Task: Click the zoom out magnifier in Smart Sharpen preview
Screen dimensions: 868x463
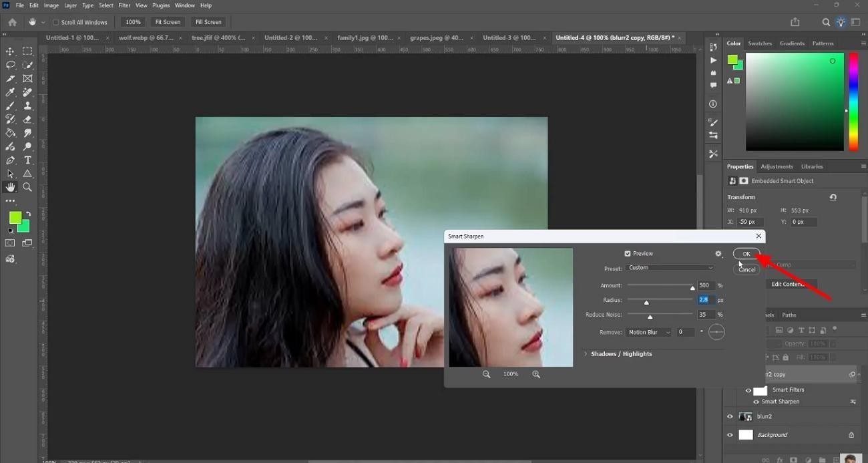Action: (x=487, y=374)
